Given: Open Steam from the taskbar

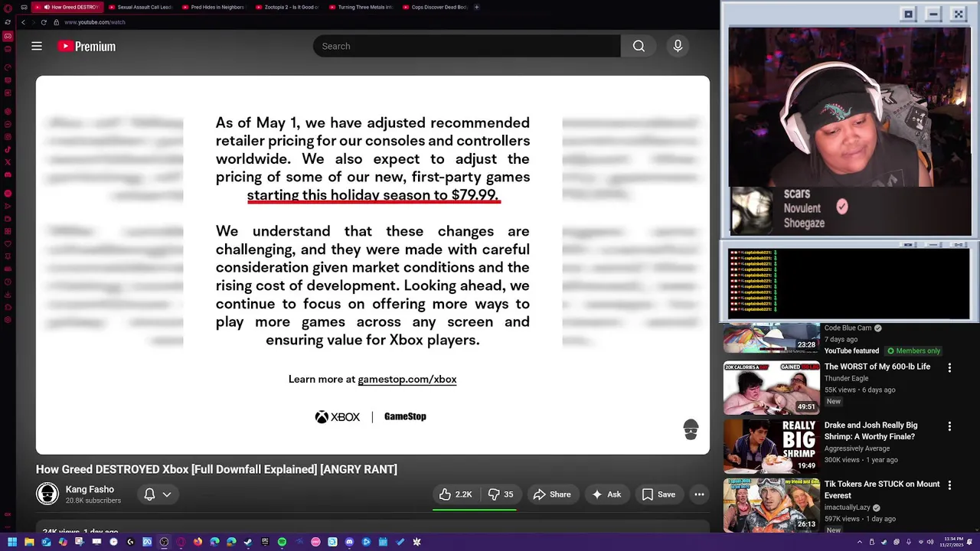Looking at the screenshot, I should pos(248,542).
